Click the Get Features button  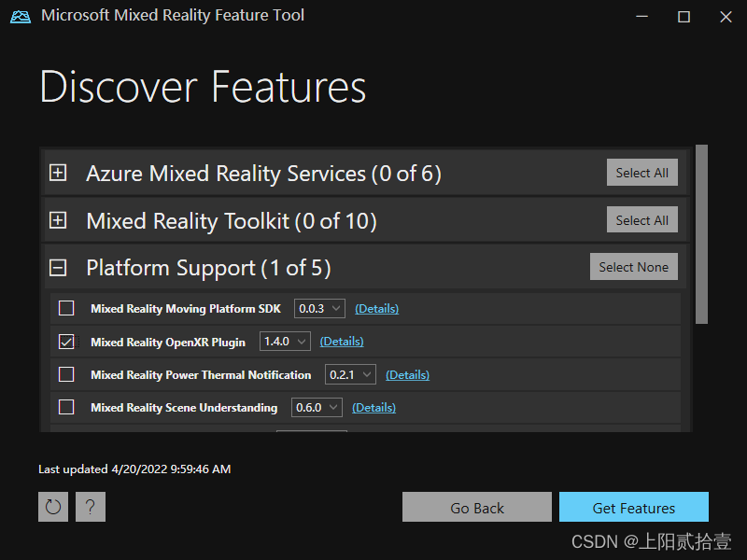pyautogui.click(x=634, y=507)
